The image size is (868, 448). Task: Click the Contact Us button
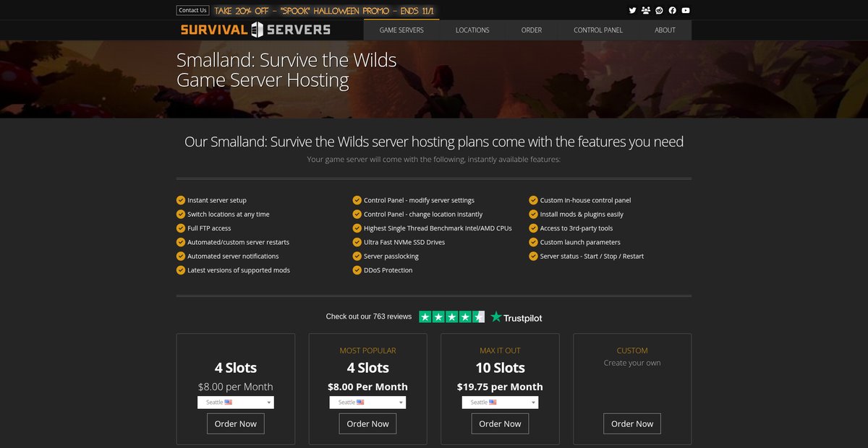click(x=192, y=10)
